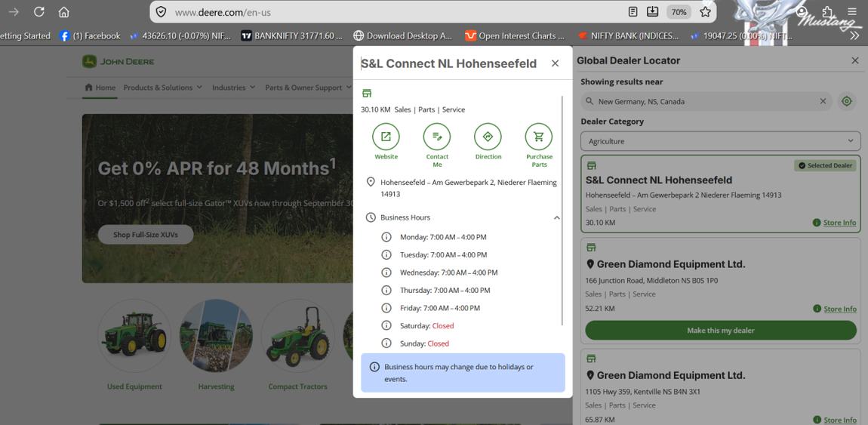Open browser hamburger menu

coord(852,11)
